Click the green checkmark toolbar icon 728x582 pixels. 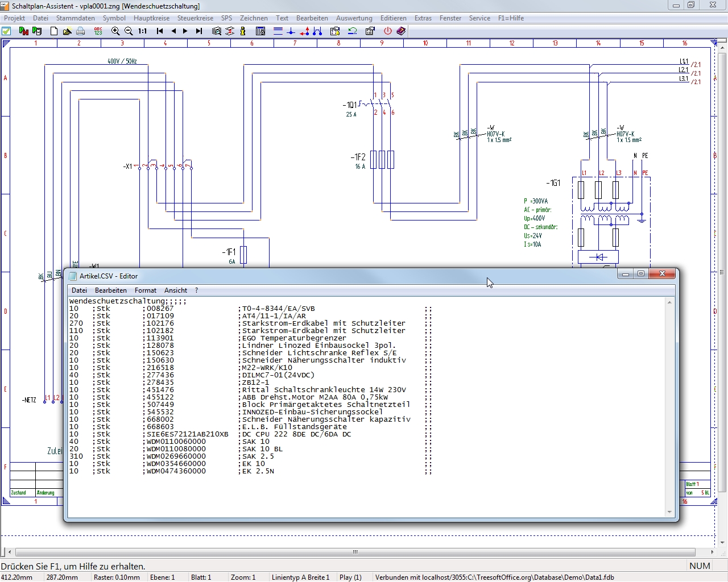click(x=7, y=31)
